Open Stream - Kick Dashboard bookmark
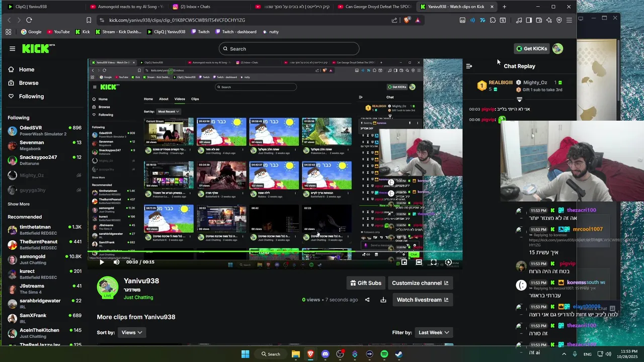This screenshot has width=644, height=362. click(x=118, y=32)
